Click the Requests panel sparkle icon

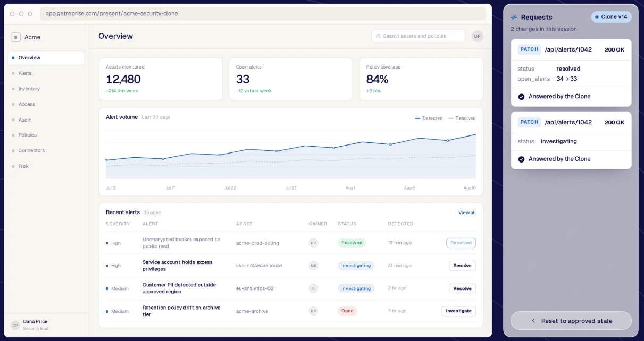[514, 17]
